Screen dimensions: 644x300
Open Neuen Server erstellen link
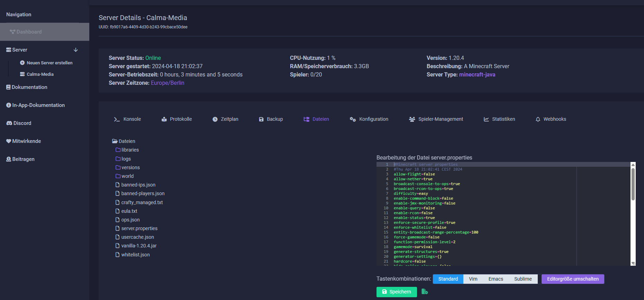point(49,63)
